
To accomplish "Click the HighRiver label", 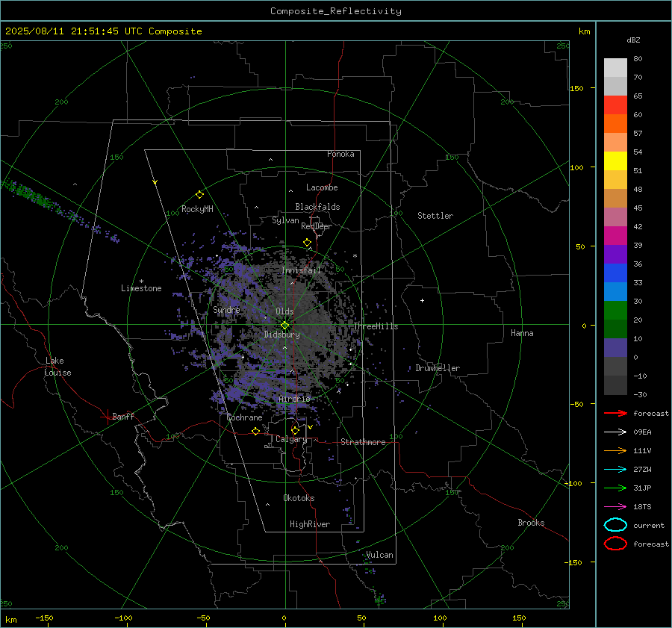I will [310, 524].
